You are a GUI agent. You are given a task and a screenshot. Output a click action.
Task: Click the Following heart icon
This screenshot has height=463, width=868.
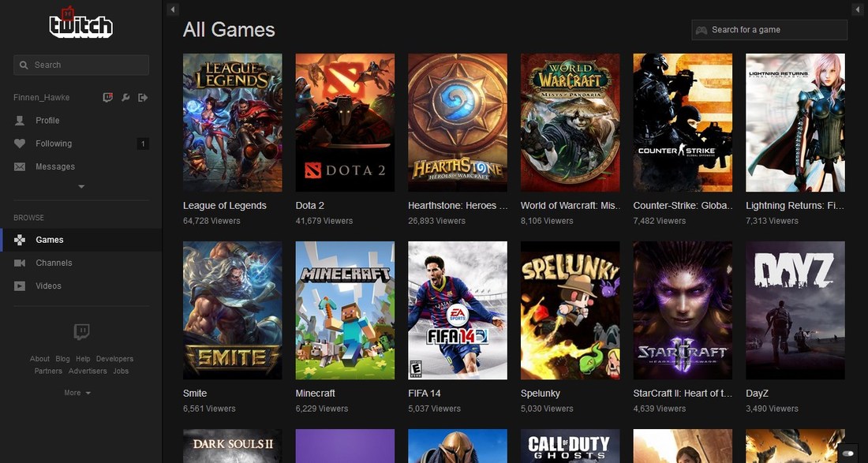pos(20,144)
